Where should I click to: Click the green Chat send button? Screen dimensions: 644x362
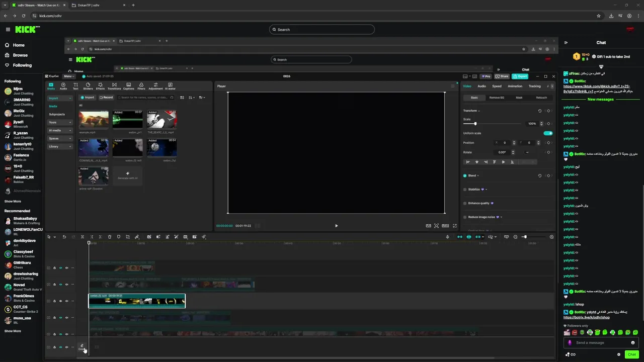click(631, 354)
